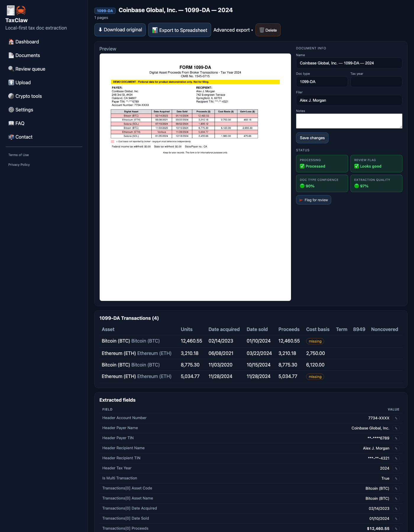Click the Documents page icon
414x532 pixels.
pos(11,55)
